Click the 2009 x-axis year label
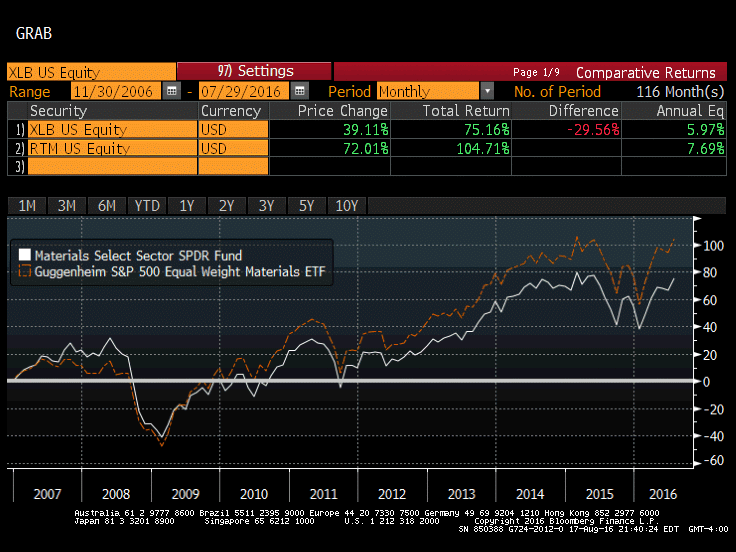This screenshot has height=552, width=736. tap(185, 494)
